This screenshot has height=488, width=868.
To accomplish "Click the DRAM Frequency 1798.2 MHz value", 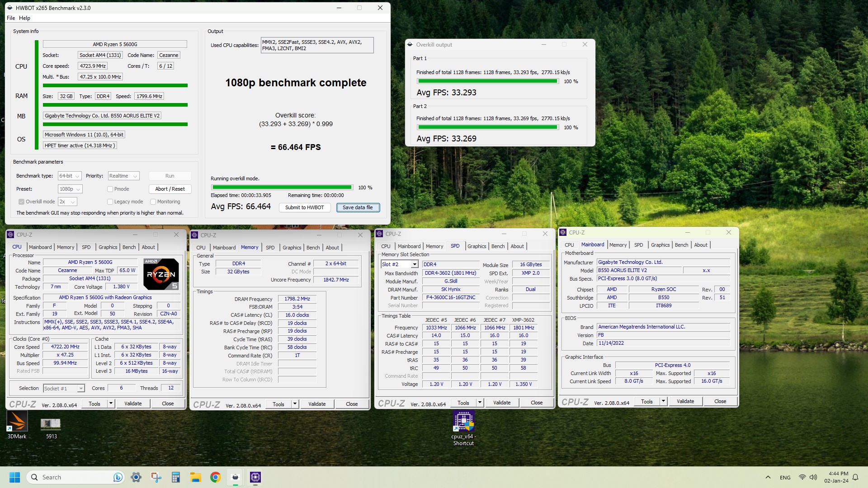I will (x=297, y=299).
